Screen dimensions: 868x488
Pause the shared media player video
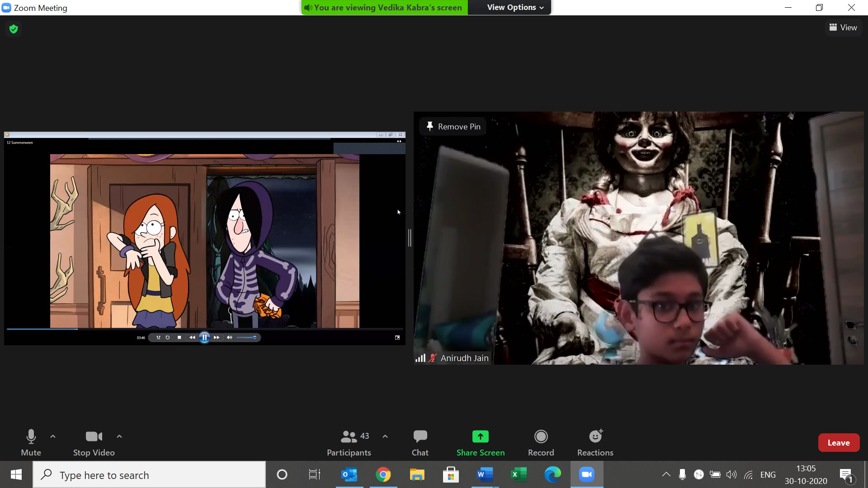tap(204, 337)
